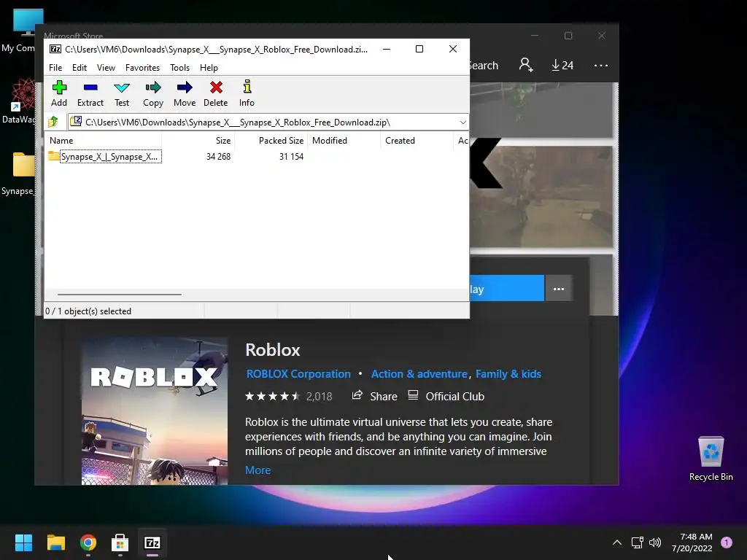Click the '0 / 1 object(s) selected' status text
The height and width of the screenshot is (560, 747).
(88, 311)
